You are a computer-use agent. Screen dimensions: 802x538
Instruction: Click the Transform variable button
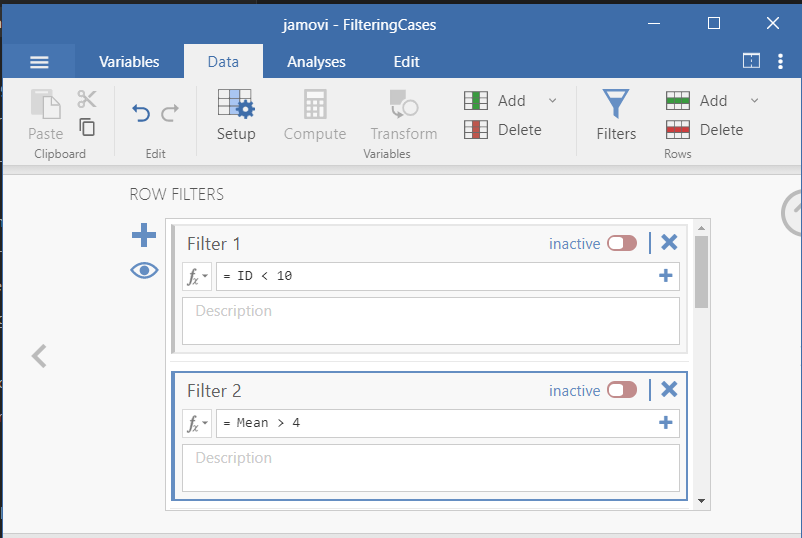404,116
